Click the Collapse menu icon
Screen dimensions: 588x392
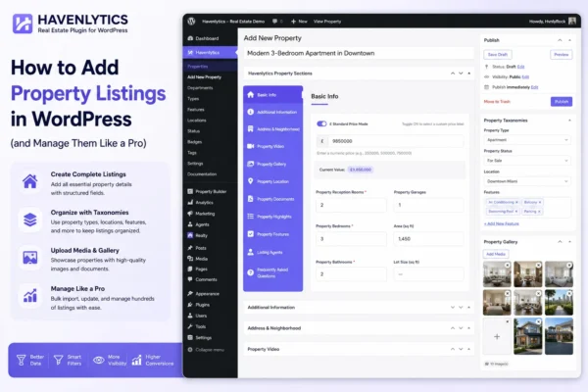pyautogui.click(x=190, y=350)
